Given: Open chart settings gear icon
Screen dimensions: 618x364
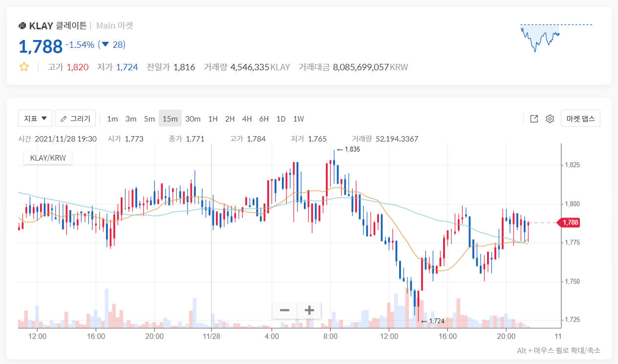Looking at the screenshot, I should click(550, 119).
